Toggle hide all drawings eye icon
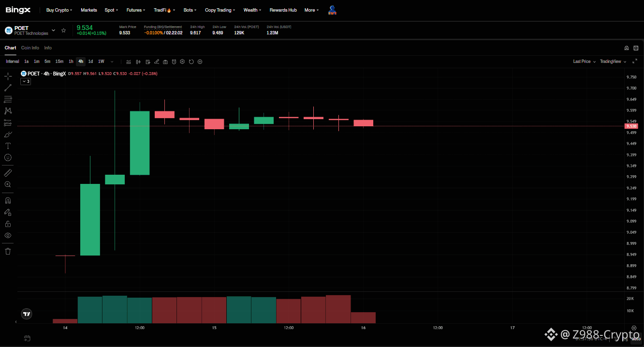Screen dimensions: 644x347 point(8,235)
